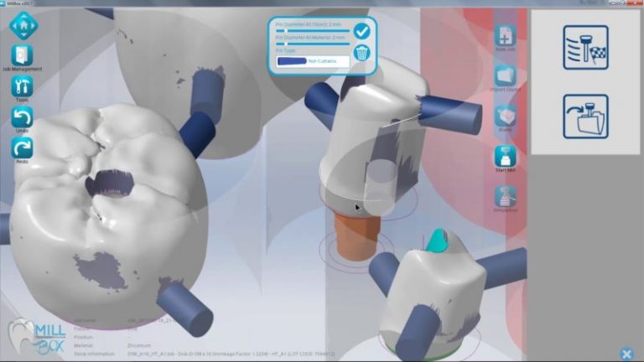Open the Blank icon in right toolbar

[x=506, y=116]
